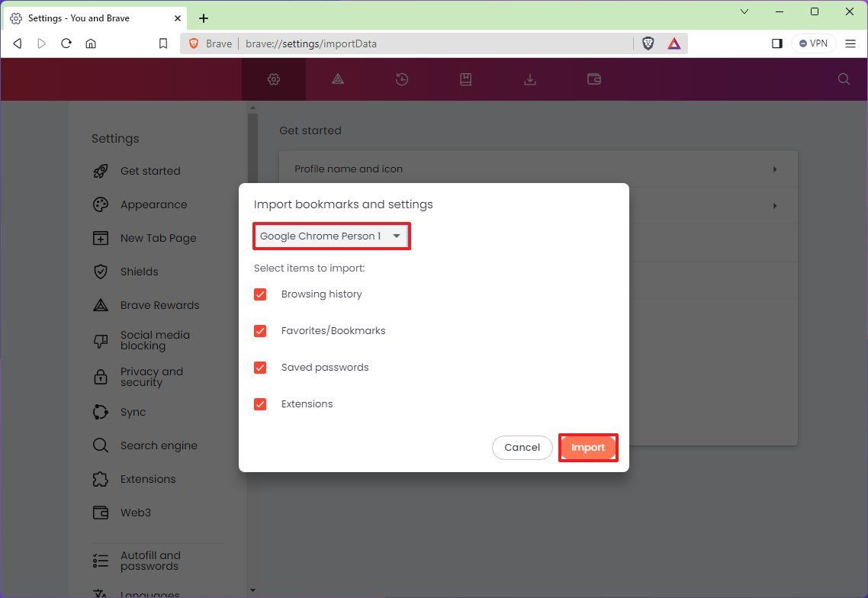Viewport: 868px width, 598px height.
Task: Cancel the import dialog
Action: tap(522, 447)
